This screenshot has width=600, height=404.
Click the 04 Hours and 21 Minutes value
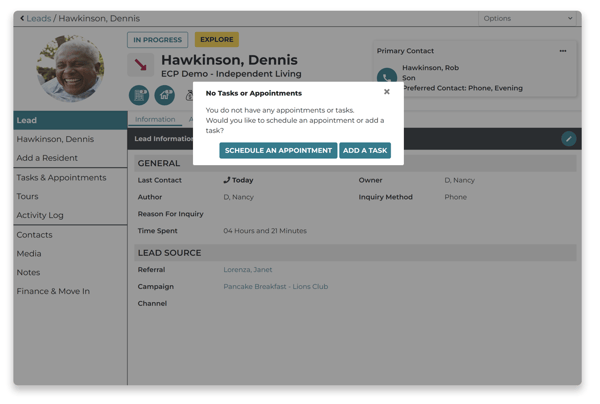click(x=265, y=231)
